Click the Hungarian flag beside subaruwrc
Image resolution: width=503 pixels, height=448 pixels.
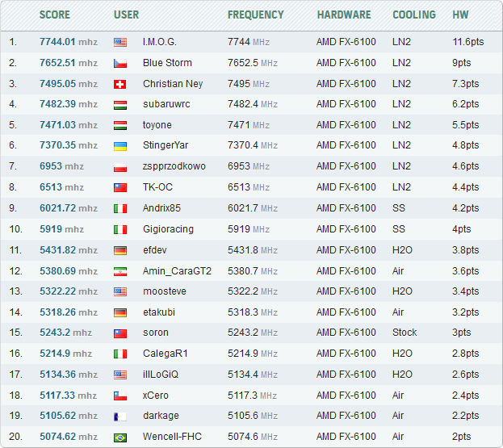[120, 105]
